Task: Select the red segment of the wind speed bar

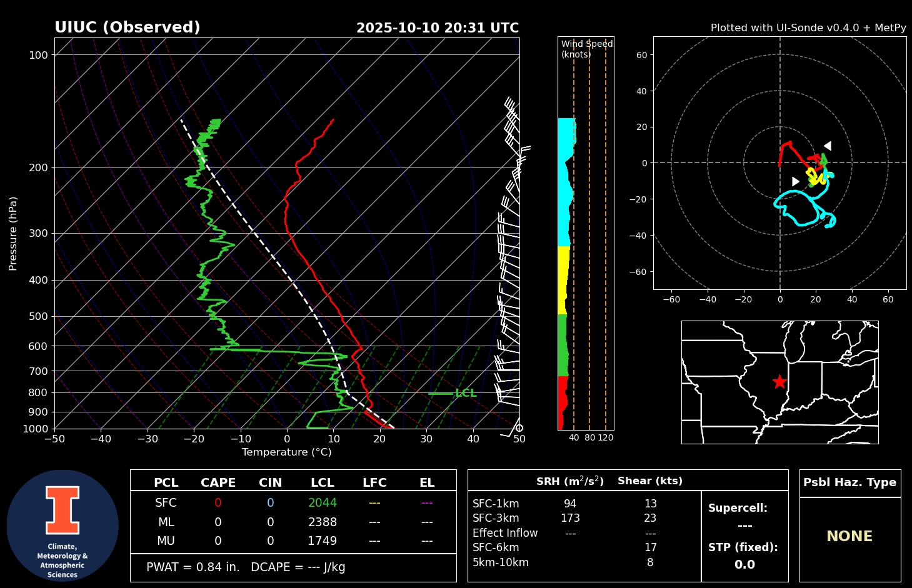Action: (x=562, y=402)
